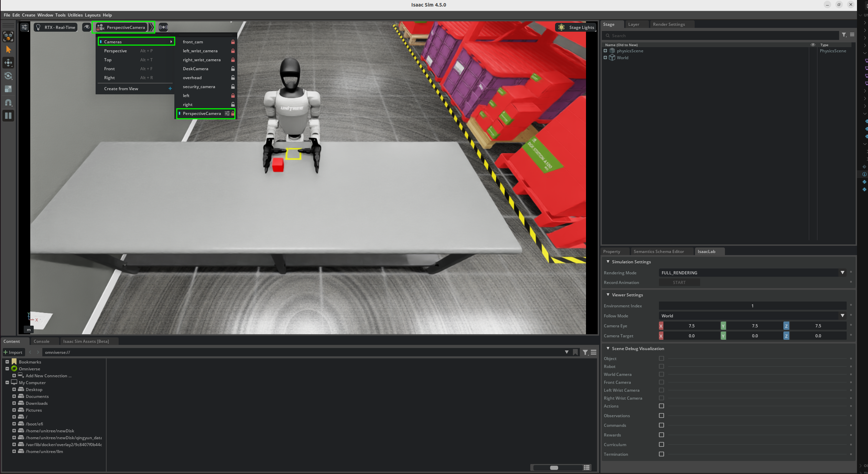Toggle the snap magnet icon
The image size is (868, 474).
[8, 102]
